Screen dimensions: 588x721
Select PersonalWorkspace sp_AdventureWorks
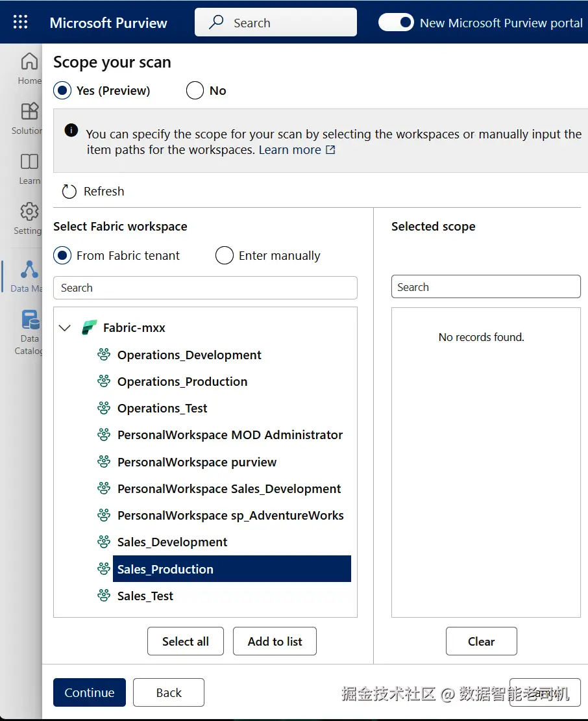(x=230, y=516)
